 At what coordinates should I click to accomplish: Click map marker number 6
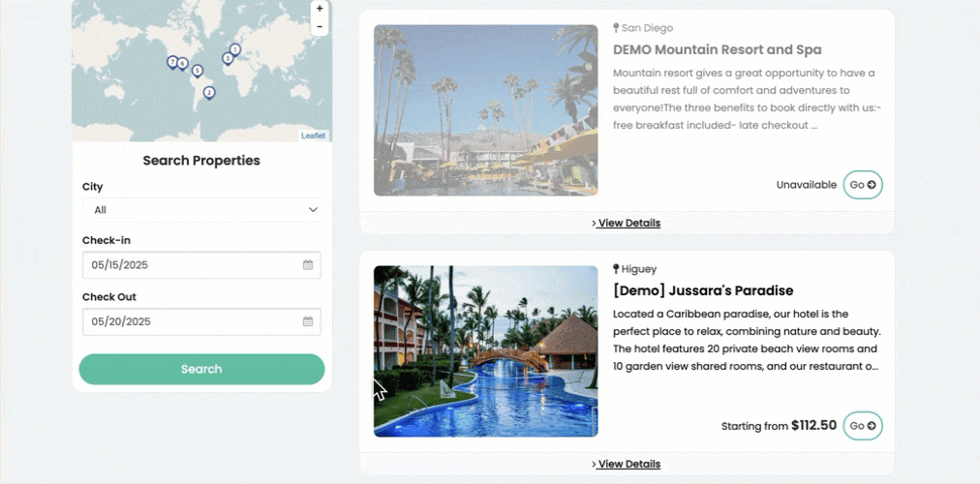(x=182, y=63)
